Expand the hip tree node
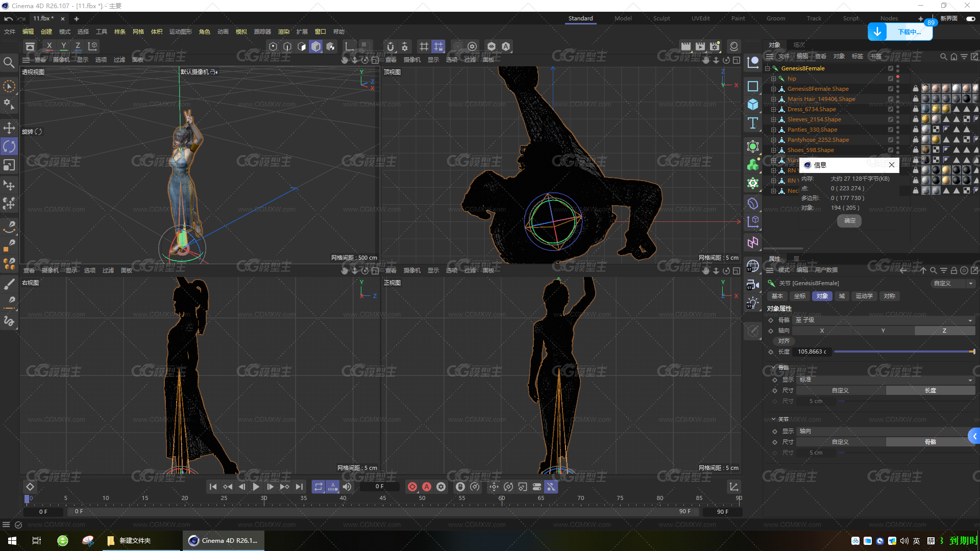Screen dimensions: 980x551 pos(773,79)
